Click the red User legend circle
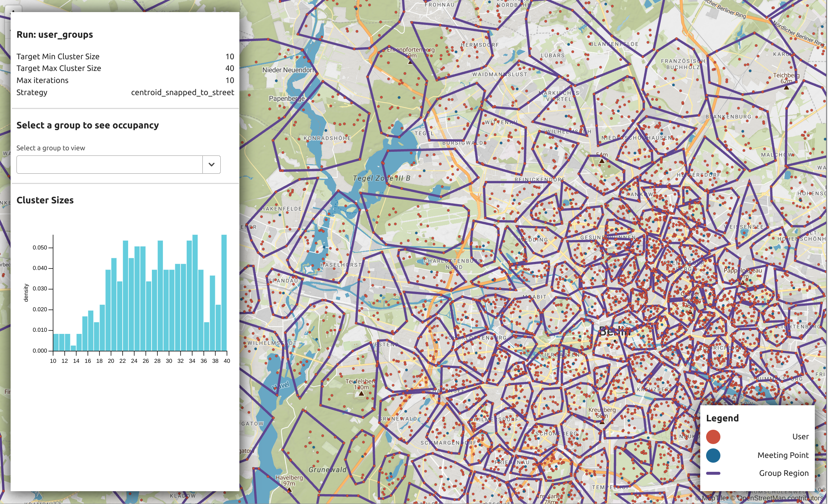 tap(713, 437)
